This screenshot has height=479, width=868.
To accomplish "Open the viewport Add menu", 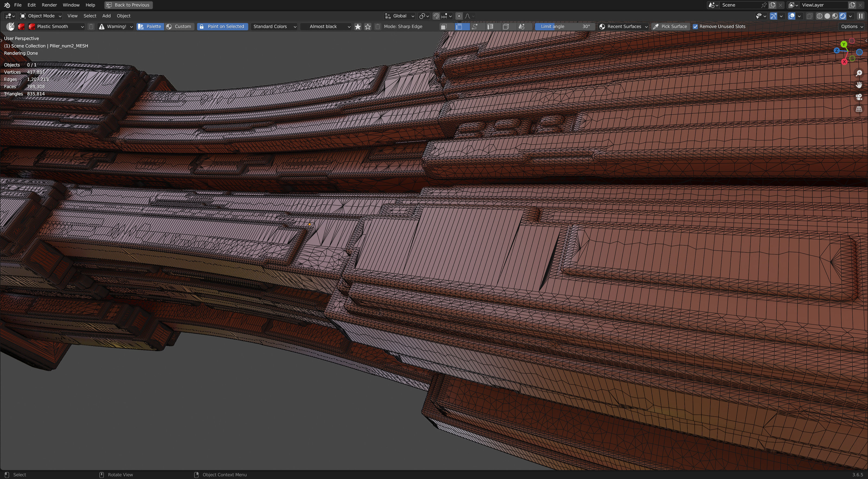I will click(107, 16).
